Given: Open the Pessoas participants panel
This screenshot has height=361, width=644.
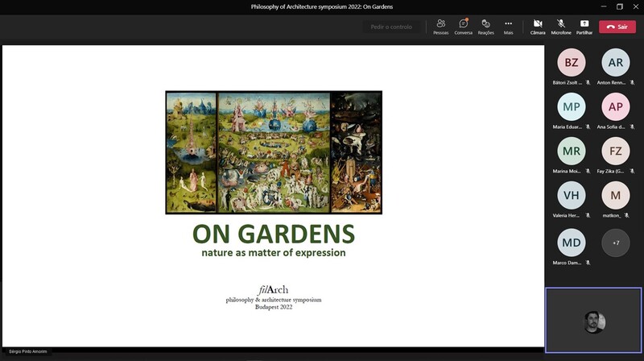Looking at the screenshot, I should (x=440, y=27).
